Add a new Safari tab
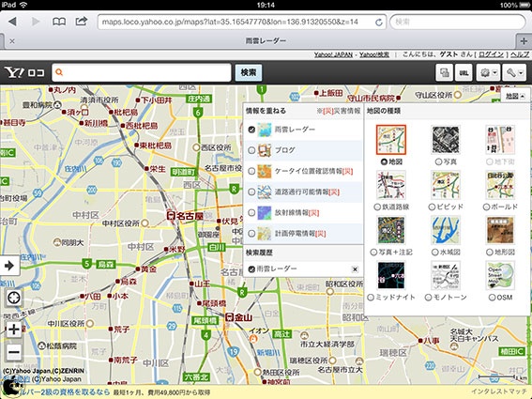The image size is (532, 399). 524,41
